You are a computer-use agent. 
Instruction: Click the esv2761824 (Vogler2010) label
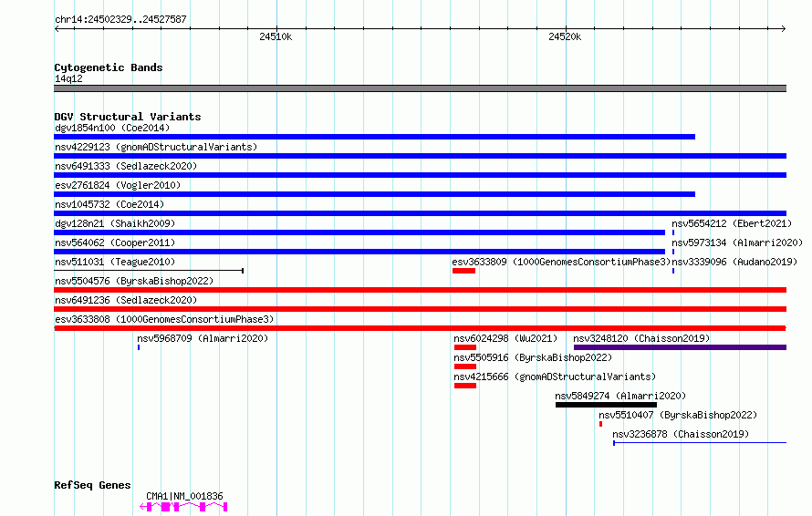point(118,185)
